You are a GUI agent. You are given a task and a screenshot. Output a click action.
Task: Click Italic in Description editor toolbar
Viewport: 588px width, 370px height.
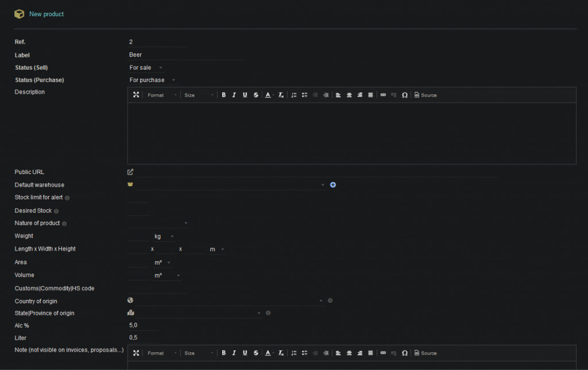click(234, 95)
